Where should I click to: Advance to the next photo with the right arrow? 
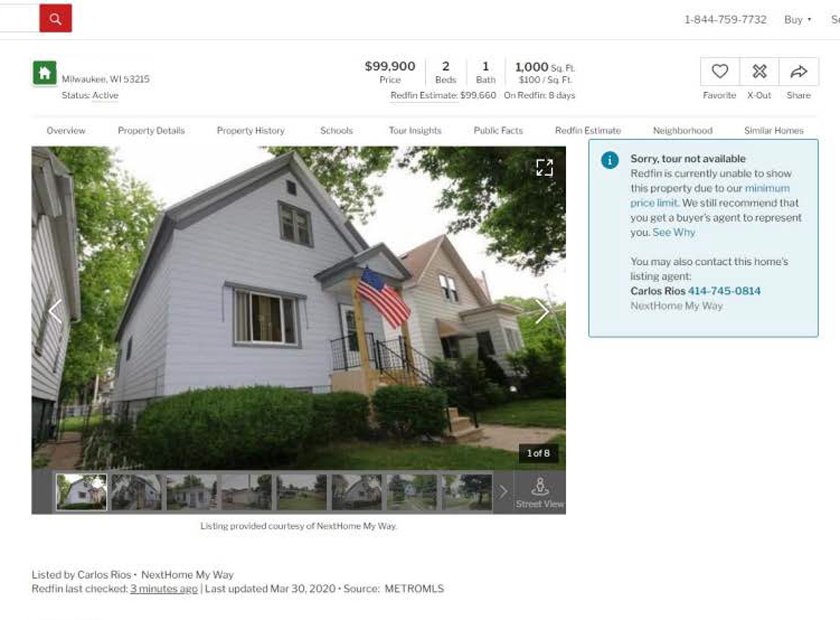pos(544,311)
